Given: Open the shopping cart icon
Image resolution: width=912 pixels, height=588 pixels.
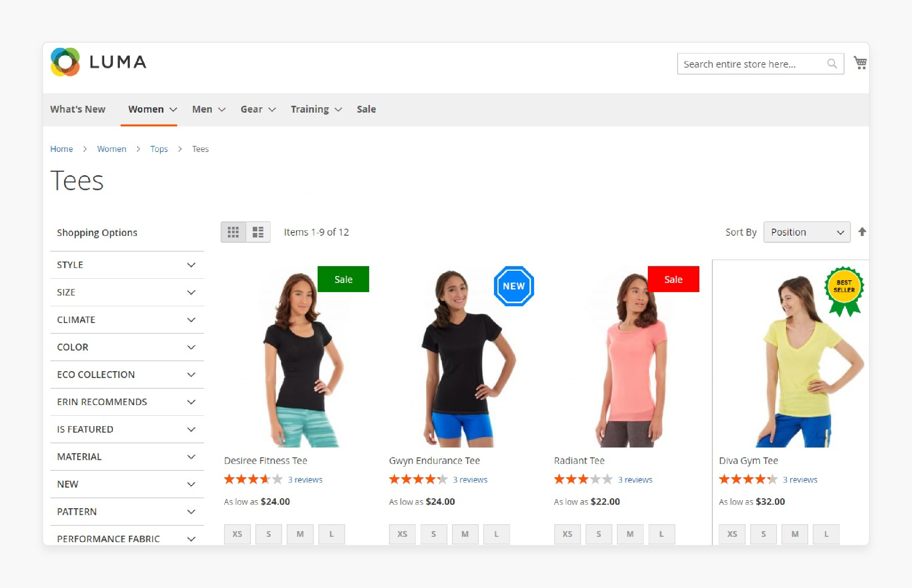Looking at the screenshot, I should (860, 63).
